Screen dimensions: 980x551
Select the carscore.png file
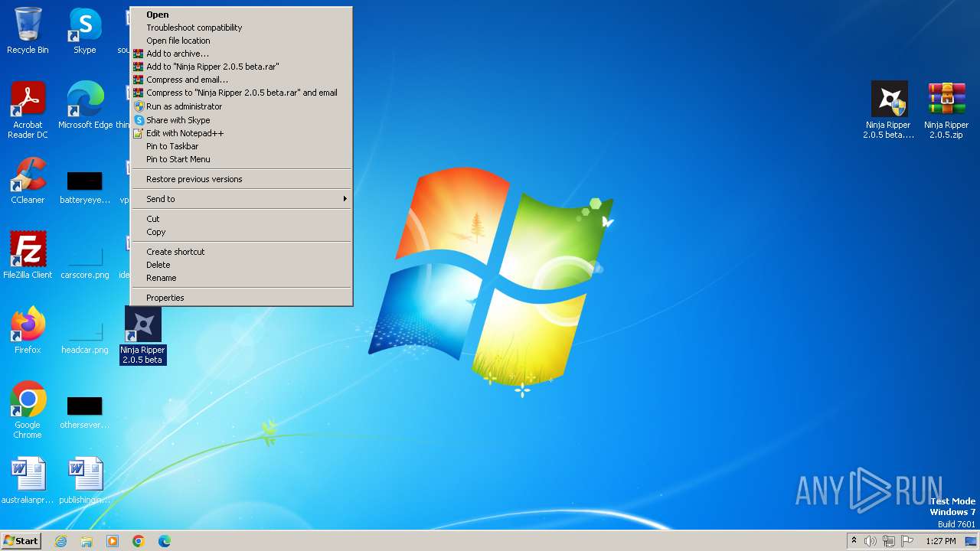tap(85, 260)
